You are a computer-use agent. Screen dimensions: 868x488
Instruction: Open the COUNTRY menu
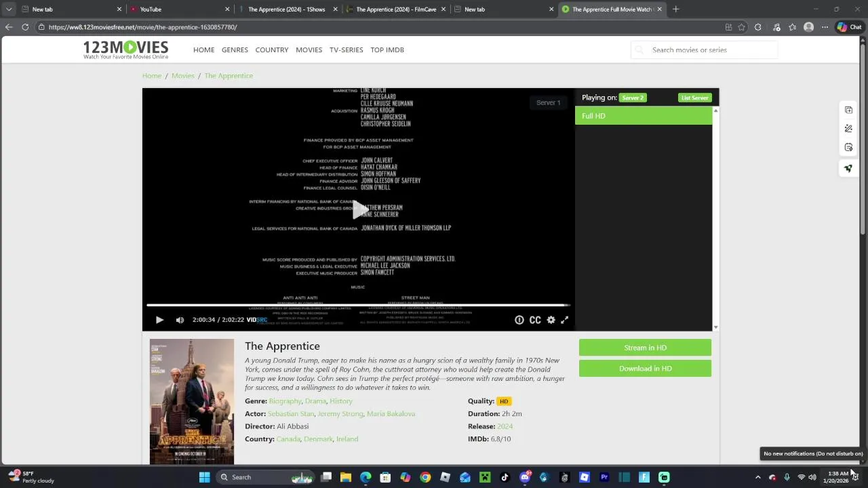click(x=272, y=49)
